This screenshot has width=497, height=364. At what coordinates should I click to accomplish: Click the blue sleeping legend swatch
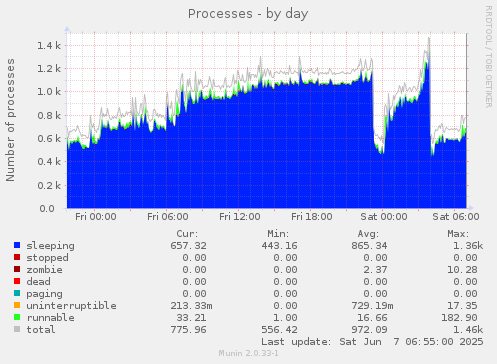coord(17,245)
